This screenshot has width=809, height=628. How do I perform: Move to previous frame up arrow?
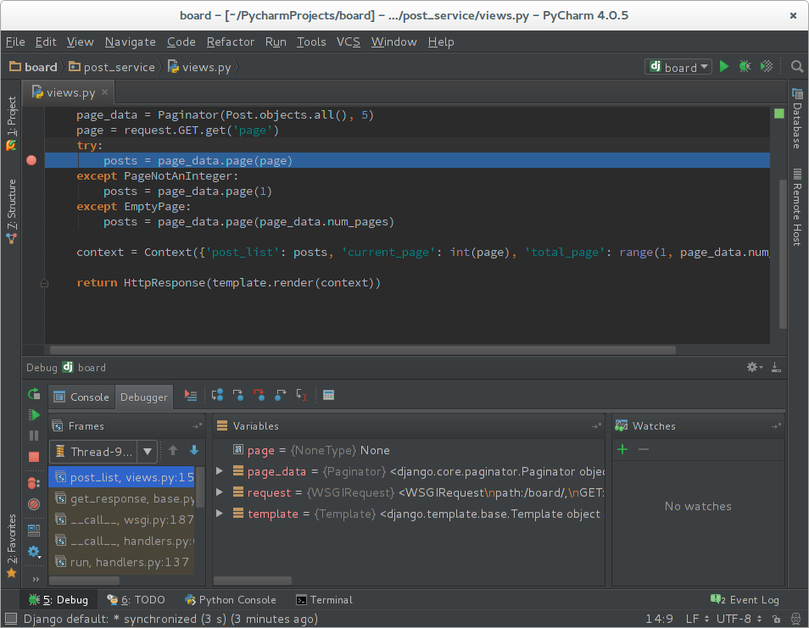coord(173,450)
